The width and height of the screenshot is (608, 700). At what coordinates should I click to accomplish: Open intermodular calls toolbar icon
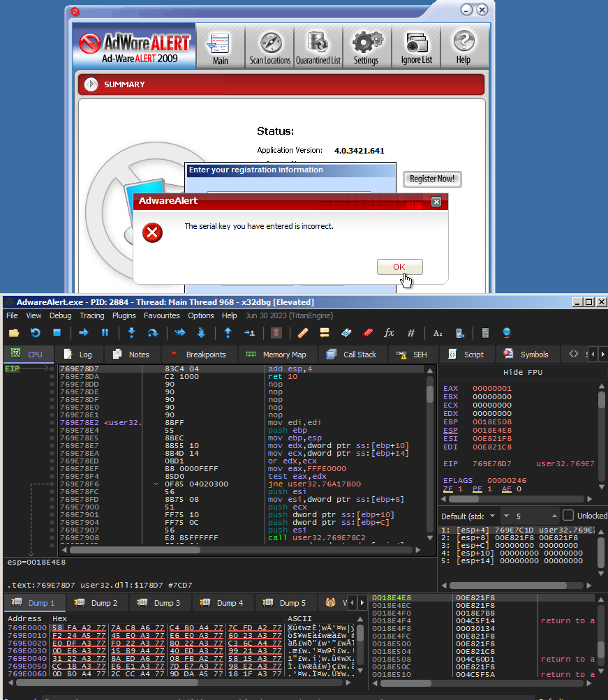tap(460, 333)
